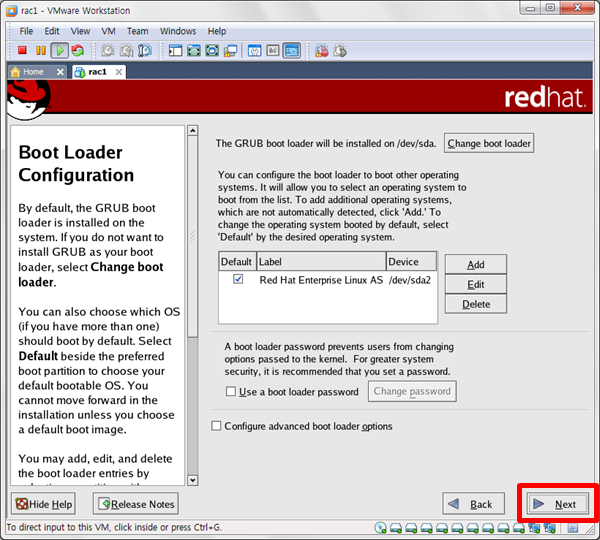Click the hard disk icon beside the CD-ROM icon
The width and height of the screenshot is (600, 540).
396,528
